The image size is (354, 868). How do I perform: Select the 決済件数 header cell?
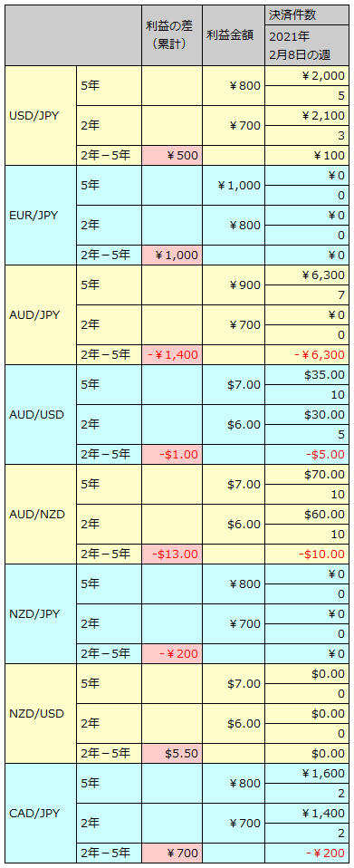(x=307, y=15)
